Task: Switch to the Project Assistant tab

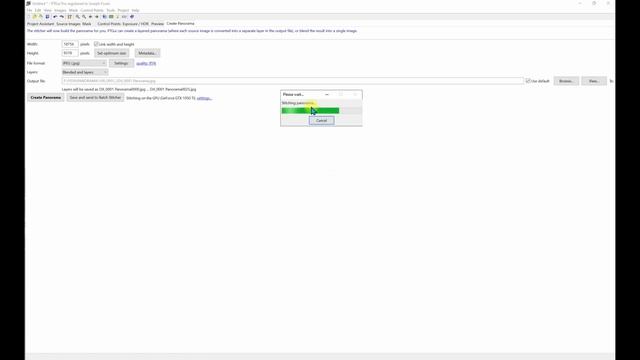Action: pos(40,24)
